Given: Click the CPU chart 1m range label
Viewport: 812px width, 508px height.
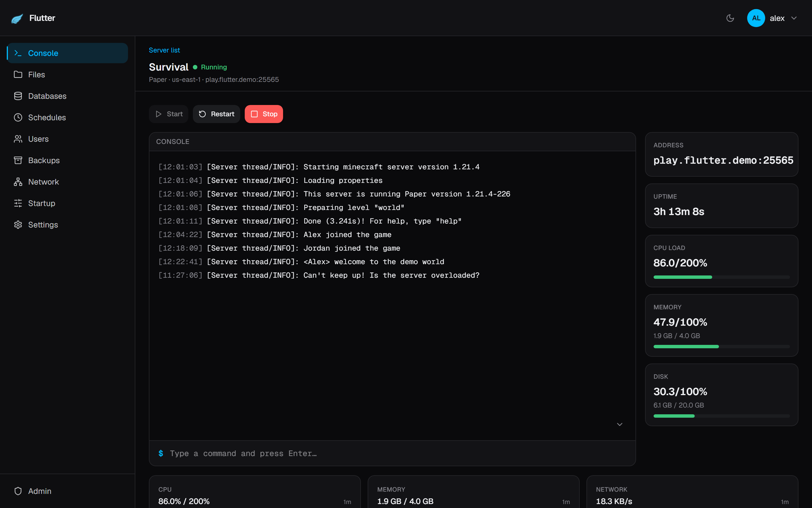Looking at the screenshot, I should click(347, 502).
